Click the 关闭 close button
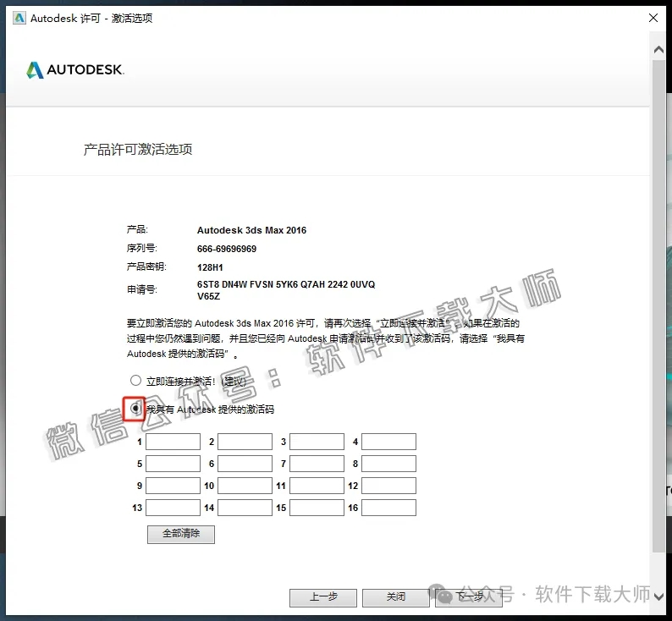 pyautogui.click(x=396, y=598)
